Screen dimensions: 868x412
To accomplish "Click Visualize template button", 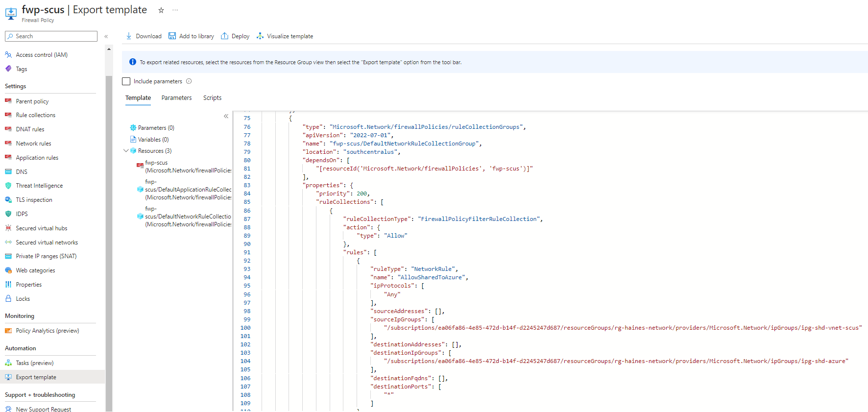I will pos(285,36).
